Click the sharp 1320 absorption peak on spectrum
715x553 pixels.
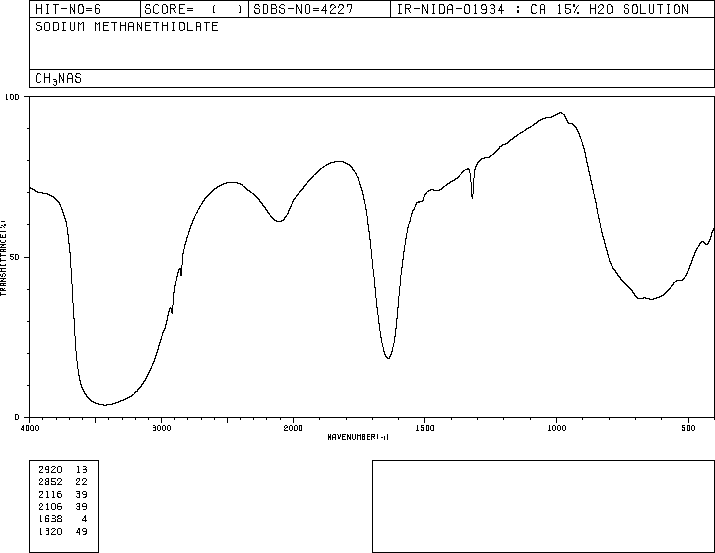click(x=472, y=197)
